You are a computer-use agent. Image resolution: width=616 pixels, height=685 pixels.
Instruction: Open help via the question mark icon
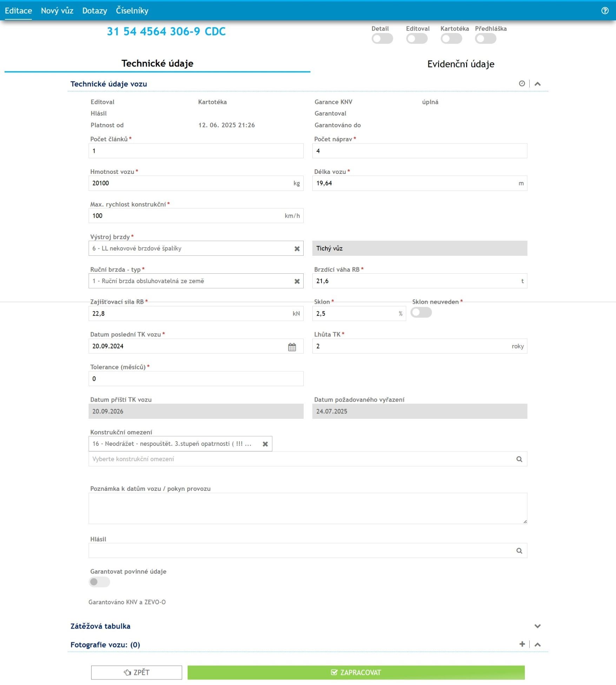[x=605, y=11]
